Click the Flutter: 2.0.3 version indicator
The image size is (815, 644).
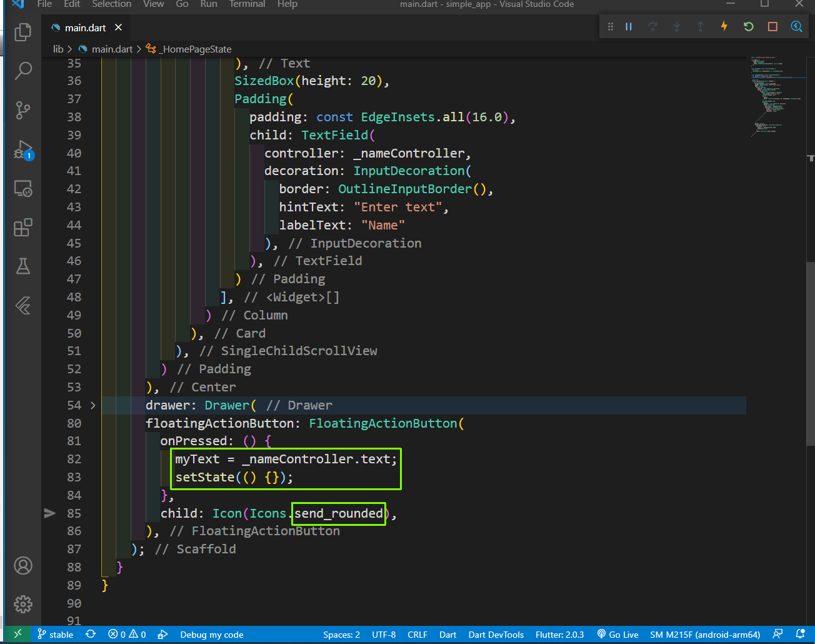(559, 634)
